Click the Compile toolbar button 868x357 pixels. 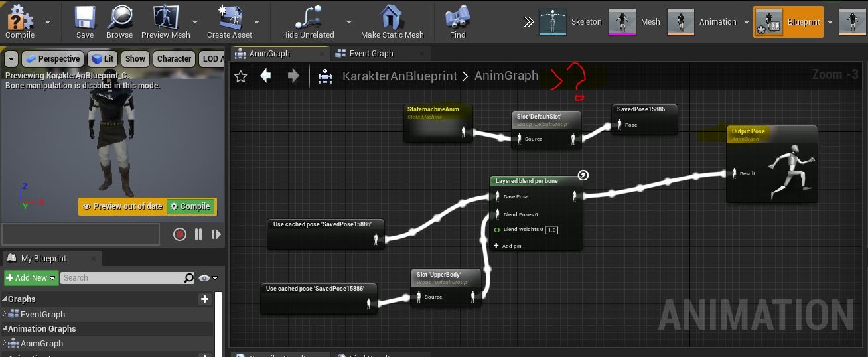click(20, 21)
